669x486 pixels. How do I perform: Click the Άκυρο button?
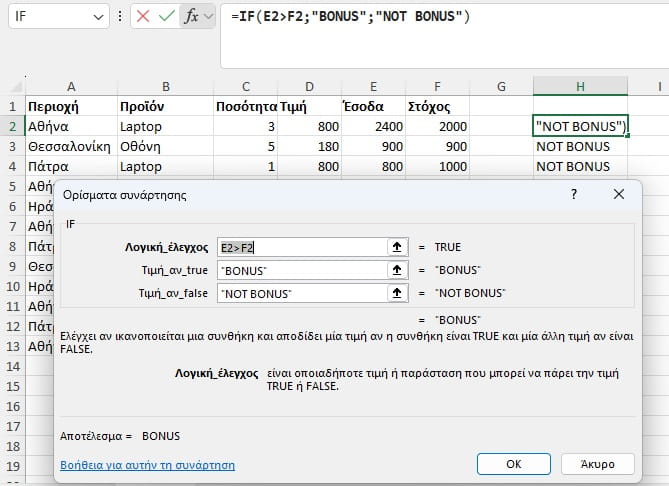point(598,464)
